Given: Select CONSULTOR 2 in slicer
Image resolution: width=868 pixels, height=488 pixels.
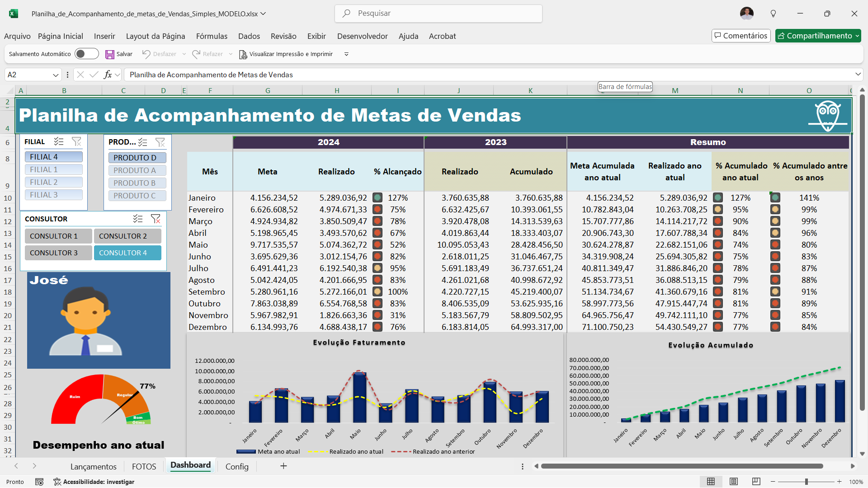Looking at the screenshot, I should pos(127,236).
